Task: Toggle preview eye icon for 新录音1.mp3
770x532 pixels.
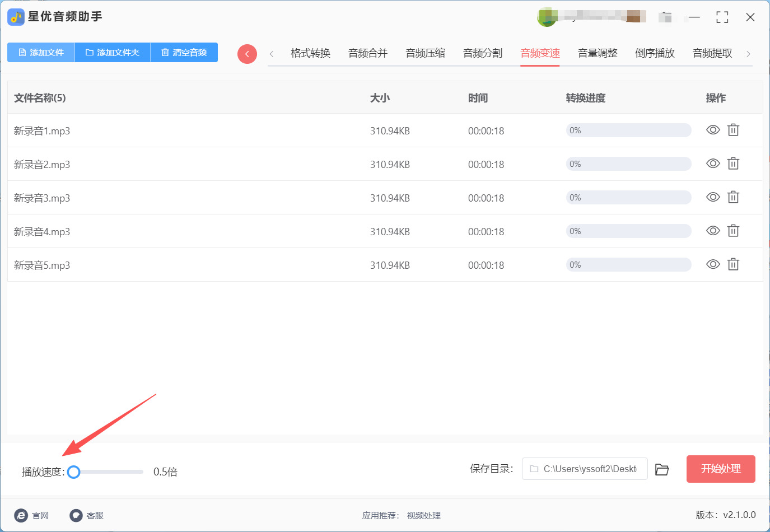Action: pos(713,130)
